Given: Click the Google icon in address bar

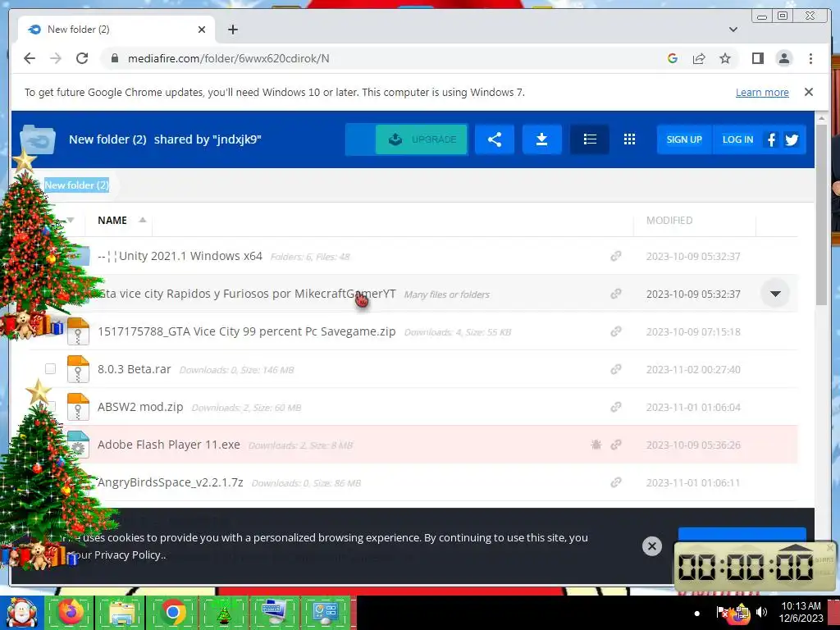Looking at the screenshot, I should (673, 58).
